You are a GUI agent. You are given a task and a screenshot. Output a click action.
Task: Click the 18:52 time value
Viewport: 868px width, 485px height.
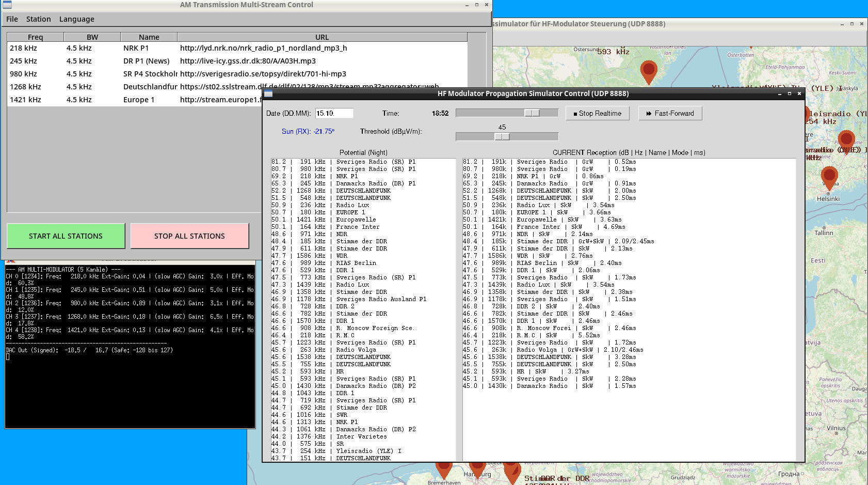[440, 113]
